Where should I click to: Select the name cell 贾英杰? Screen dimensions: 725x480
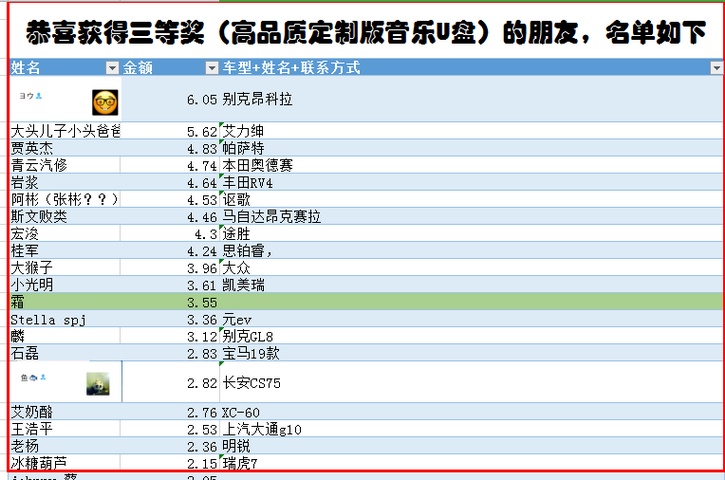[x=65, y=148]
